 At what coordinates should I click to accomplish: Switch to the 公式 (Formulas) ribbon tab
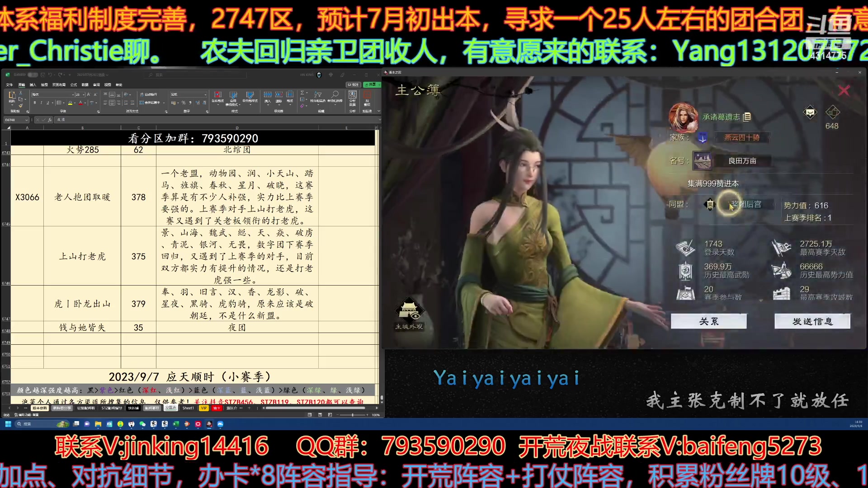tap(74, 84)
